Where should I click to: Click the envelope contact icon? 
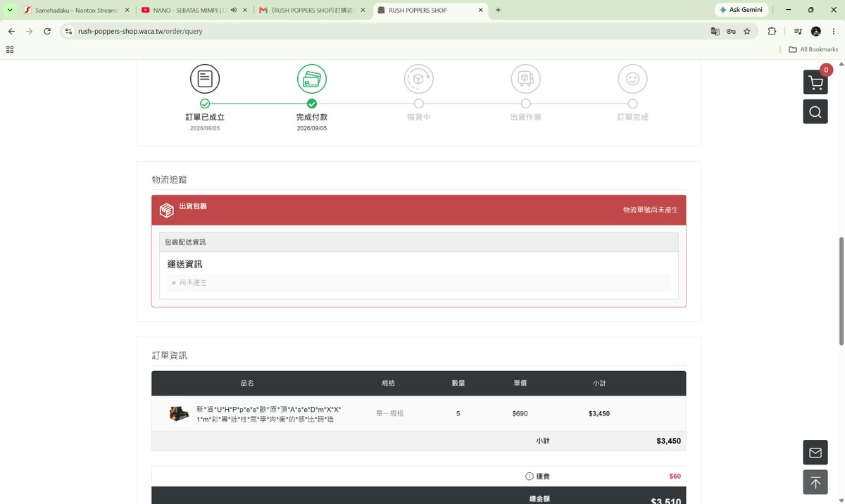pos(815,453)
